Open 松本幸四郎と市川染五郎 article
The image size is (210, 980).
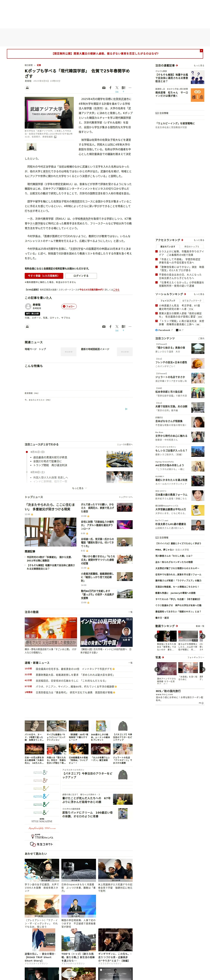click(x=169, y=392)
